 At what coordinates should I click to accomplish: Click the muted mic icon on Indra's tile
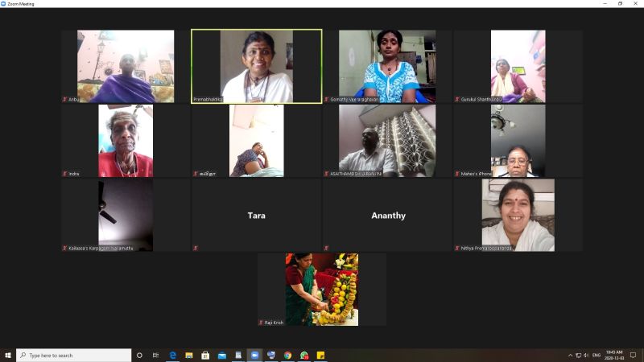64,173
